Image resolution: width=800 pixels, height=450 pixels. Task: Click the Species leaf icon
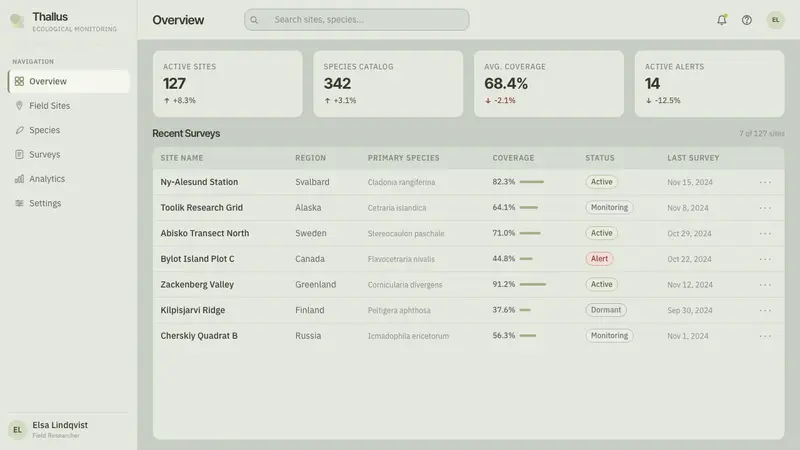19,130
